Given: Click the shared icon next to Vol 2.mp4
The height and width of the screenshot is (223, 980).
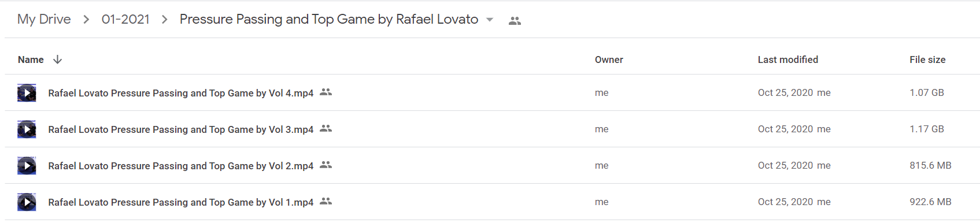Looking at the screenshot, I should [326, 165].
